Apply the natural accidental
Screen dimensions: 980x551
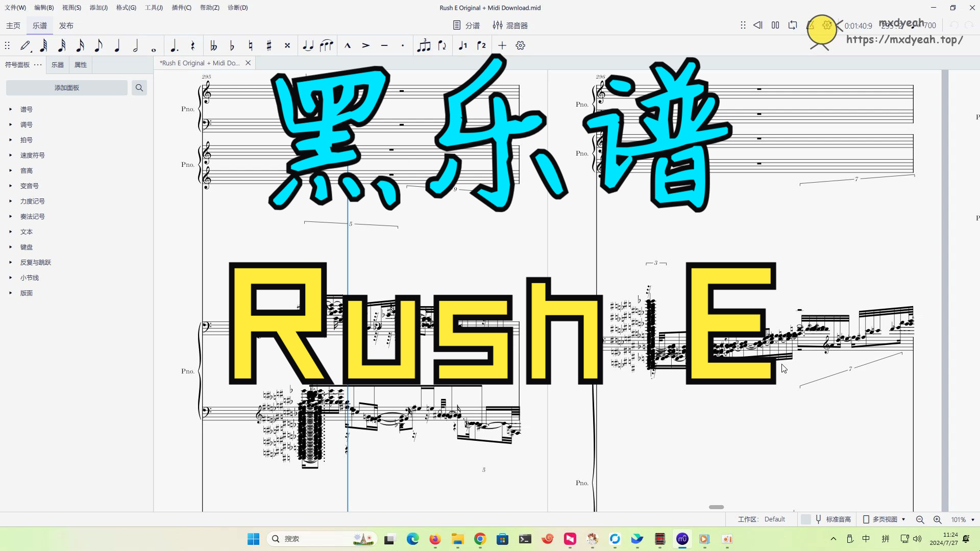pos(250,46)
